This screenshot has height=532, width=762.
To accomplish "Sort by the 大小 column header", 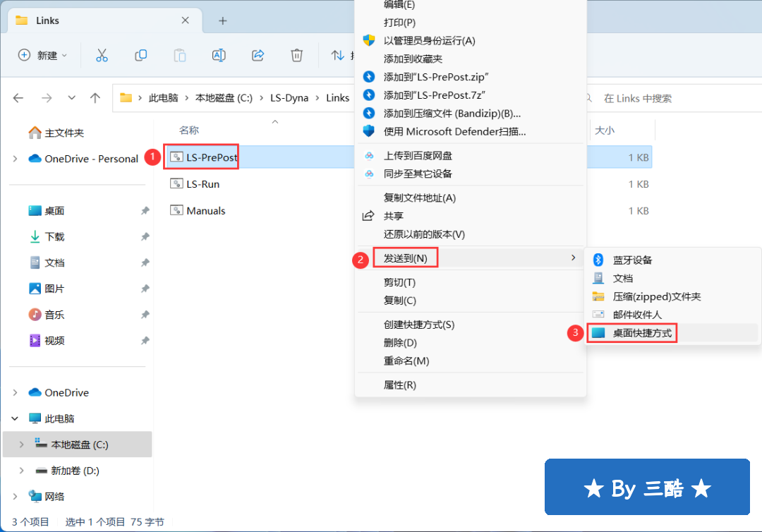I will pos(605,131).
